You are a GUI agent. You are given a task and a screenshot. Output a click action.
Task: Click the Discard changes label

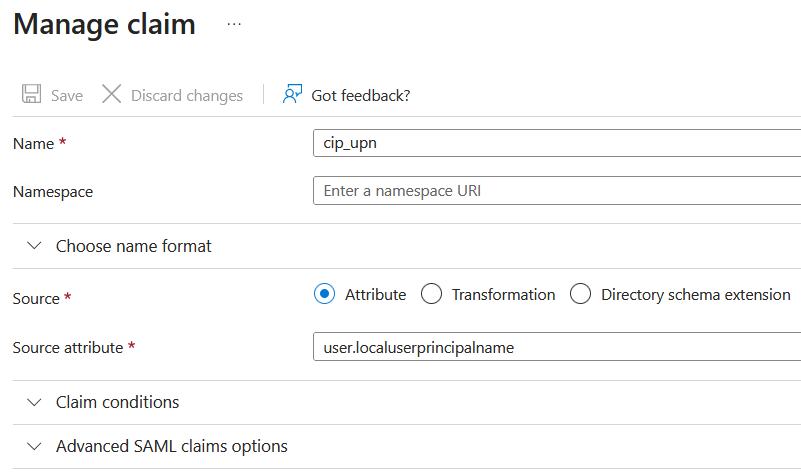pos(187,96)
